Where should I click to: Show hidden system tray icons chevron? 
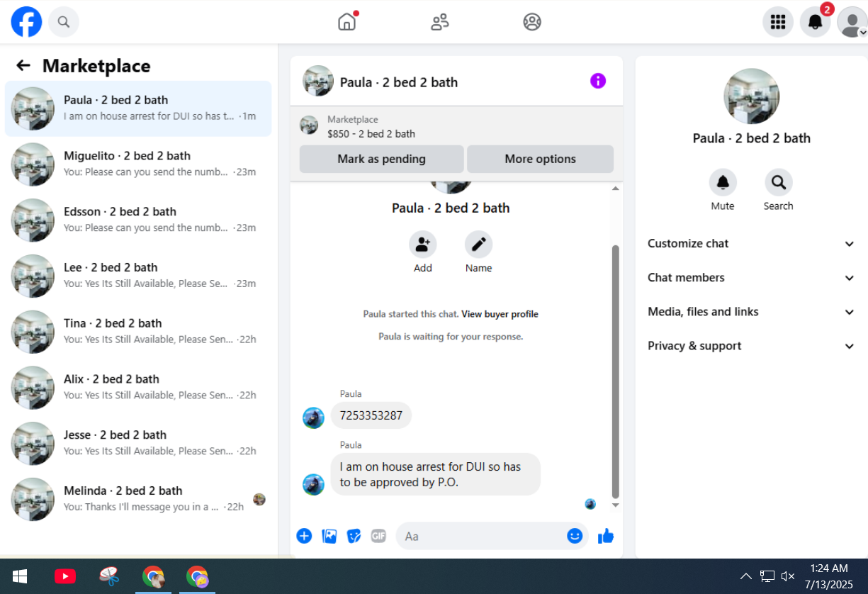[x=745, y=576]
